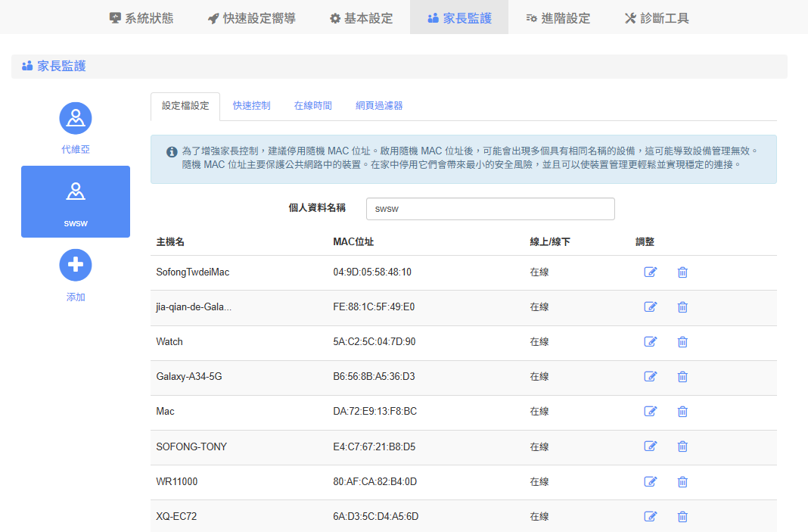
Task: Delete the jia-qian-de-Gala device entry
Action: pyautogui.click(x=682, y=306)
